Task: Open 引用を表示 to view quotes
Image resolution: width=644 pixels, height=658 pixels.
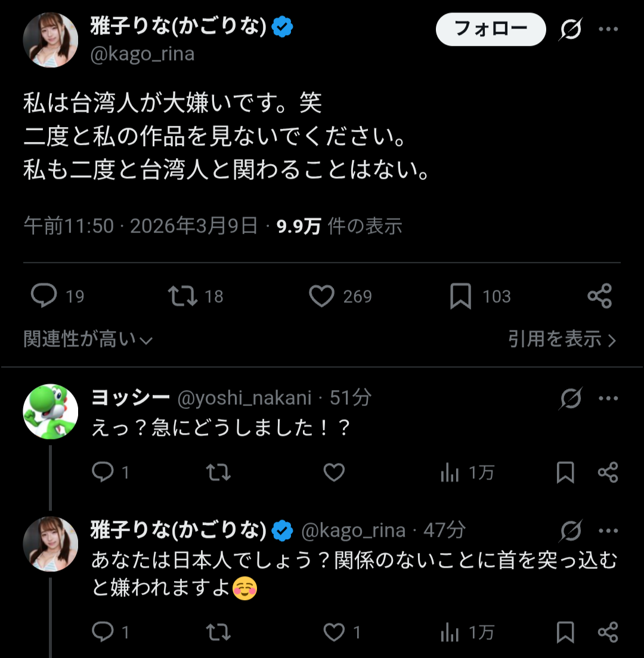Action: [x=562, y=339]
